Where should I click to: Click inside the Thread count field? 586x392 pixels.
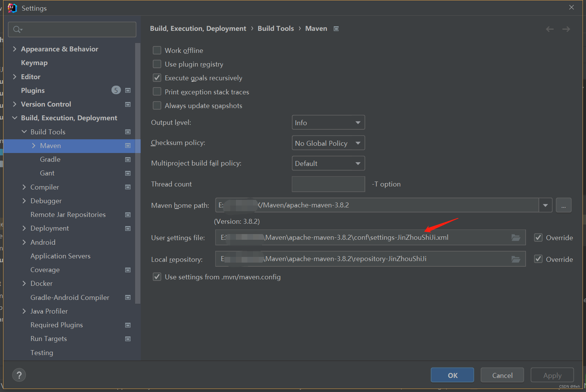(328, 184)
